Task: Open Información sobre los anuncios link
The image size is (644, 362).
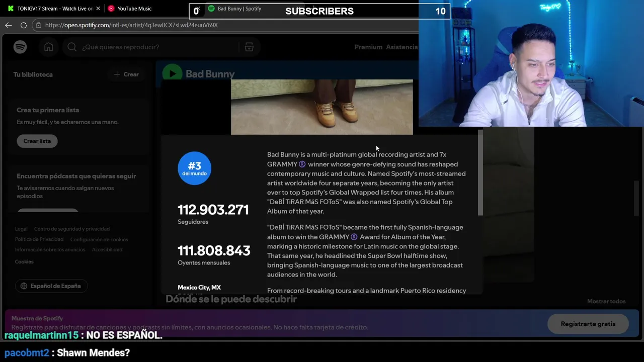Action: 50,249
